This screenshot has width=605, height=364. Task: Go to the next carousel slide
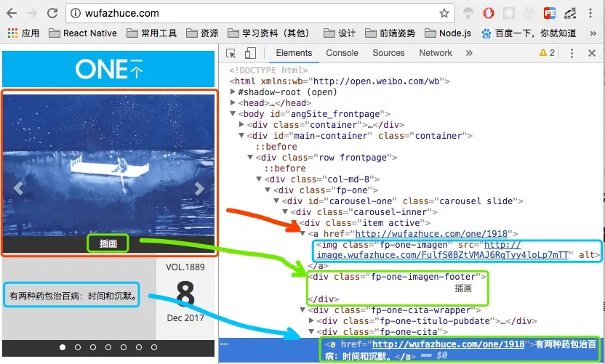[199, 189]
